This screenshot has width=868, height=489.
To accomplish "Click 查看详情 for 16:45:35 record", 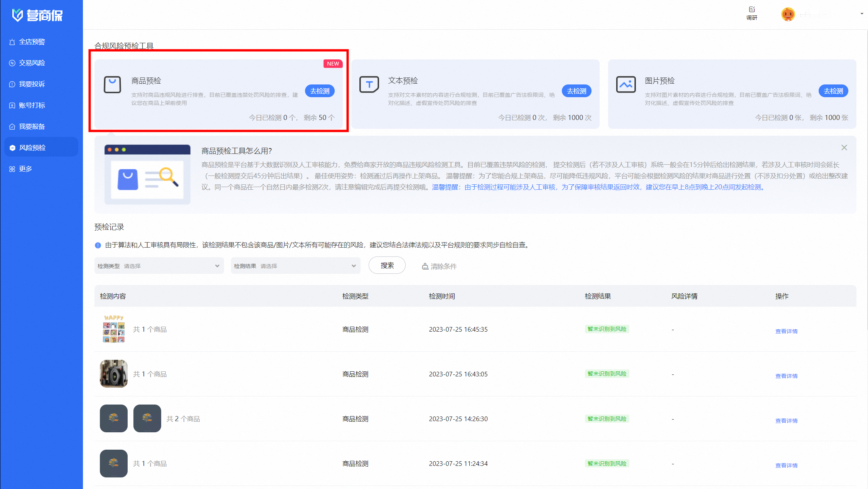I will point(786,331).
